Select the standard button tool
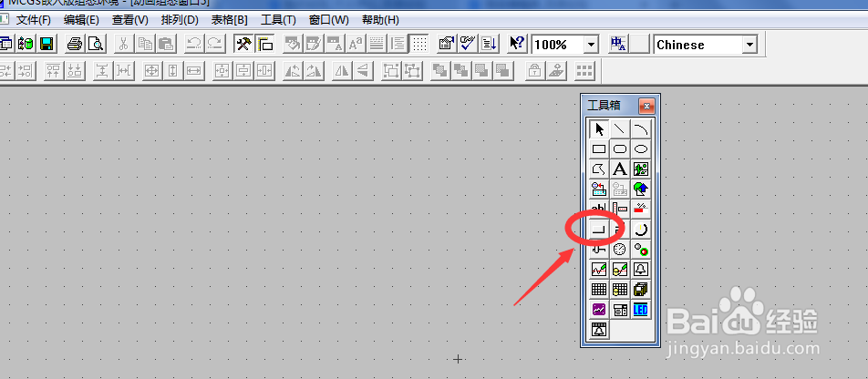 tap(599, 229)
